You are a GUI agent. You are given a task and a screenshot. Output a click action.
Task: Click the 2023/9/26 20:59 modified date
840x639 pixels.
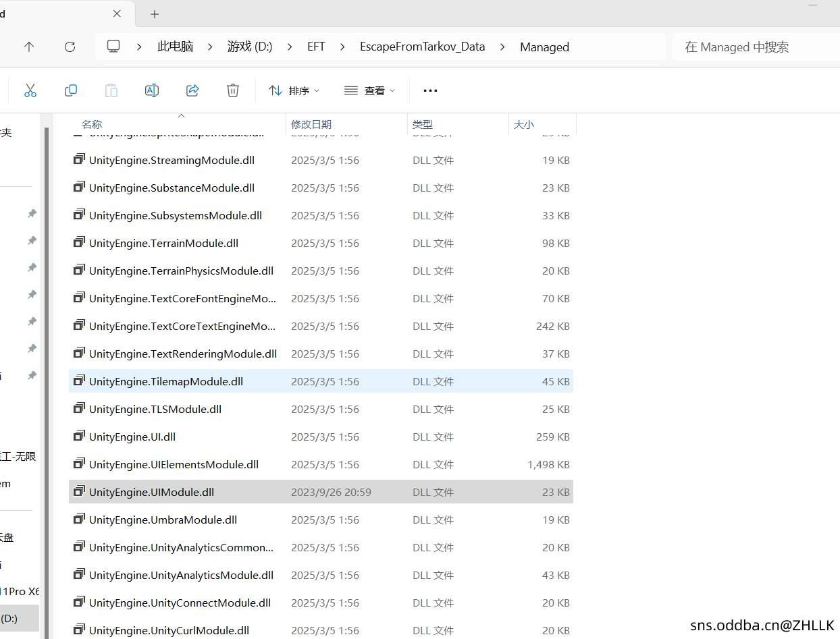point(331,492)
